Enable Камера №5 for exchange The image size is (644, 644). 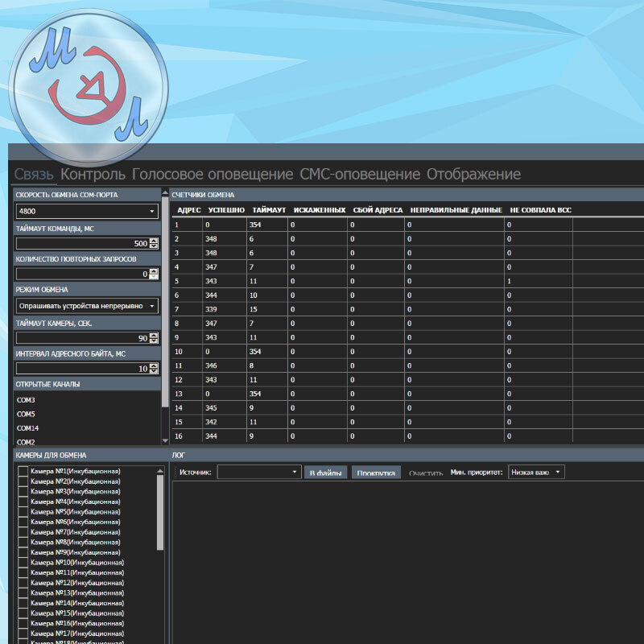click(23, 512)
